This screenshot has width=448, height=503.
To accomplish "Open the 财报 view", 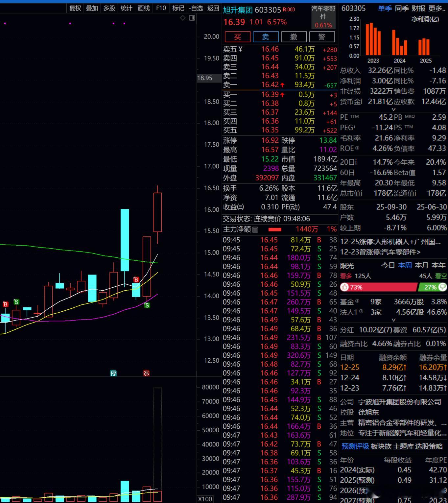I will [418, 8].
